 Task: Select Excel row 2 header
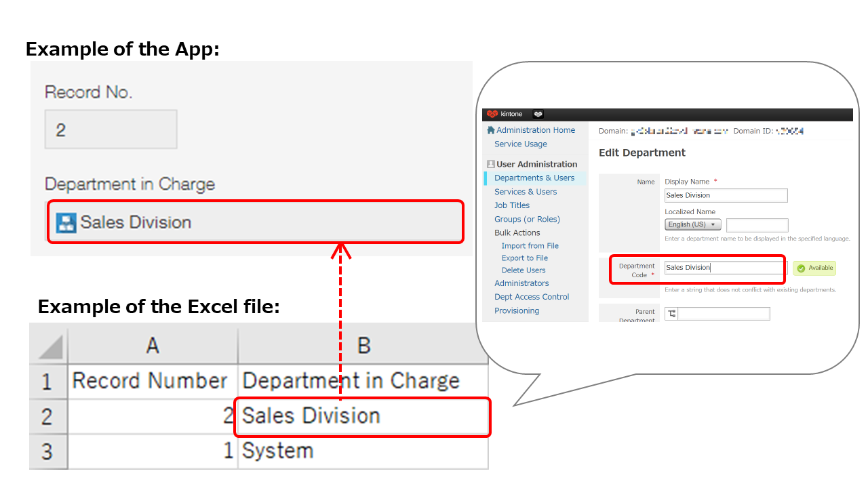tap(48, 416)
